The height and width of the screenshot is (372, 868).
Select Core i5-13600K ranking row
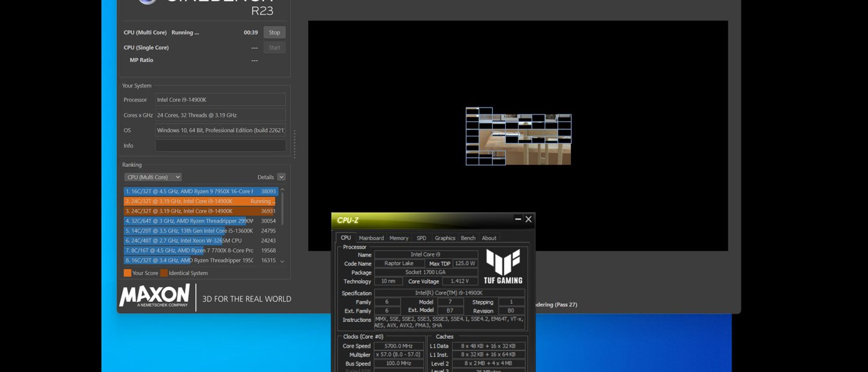click(200, 231)
